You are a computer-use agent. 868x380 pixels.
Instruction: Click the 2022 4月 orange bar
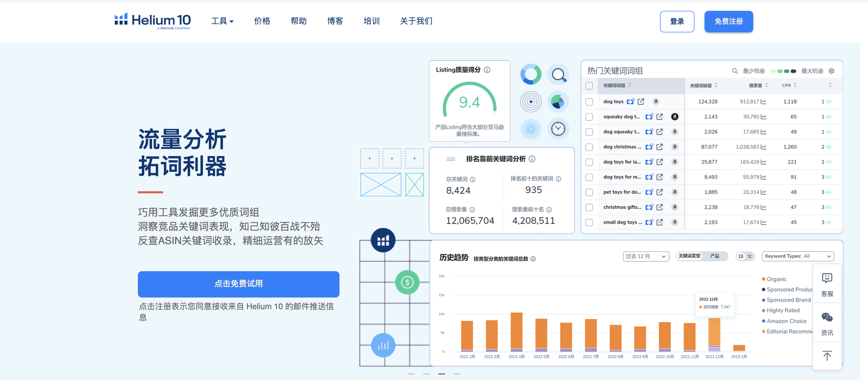coord(516,331)
